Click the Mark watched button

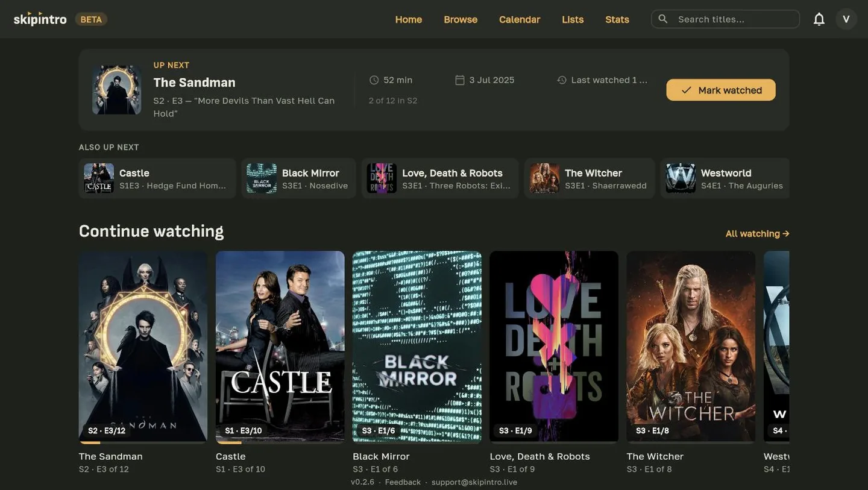pos(721,90)
